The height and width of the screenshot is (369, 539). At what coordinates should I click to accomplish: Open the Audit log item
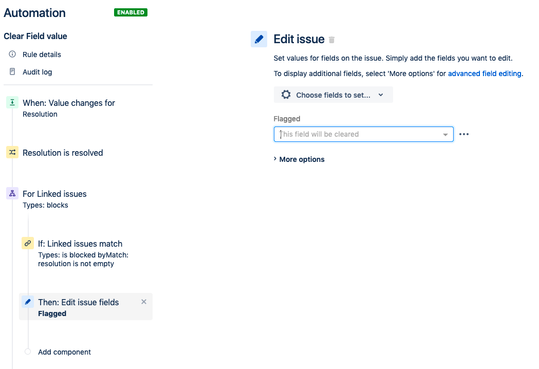(x=37, y=72)
